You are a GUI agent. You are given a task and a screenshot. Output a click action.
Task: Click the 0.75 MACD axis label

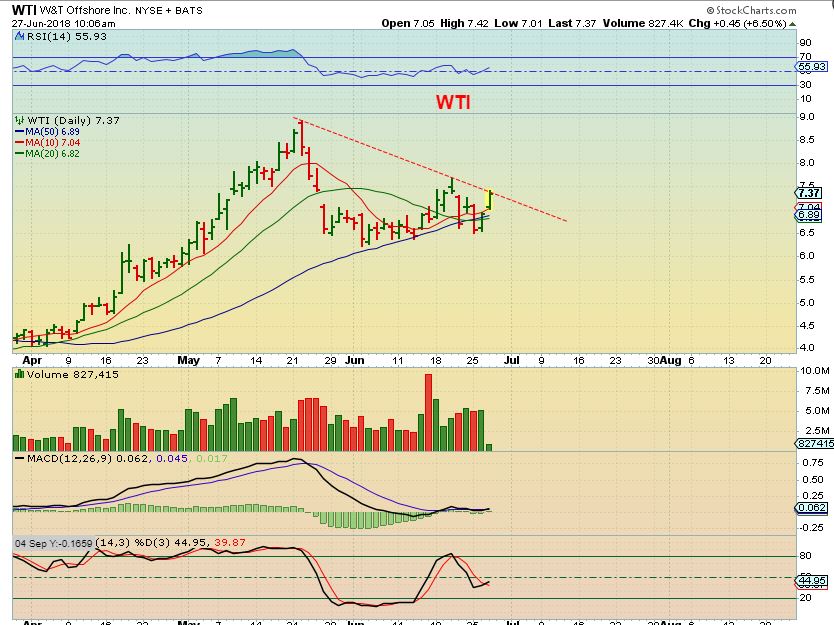coord(813,463)
